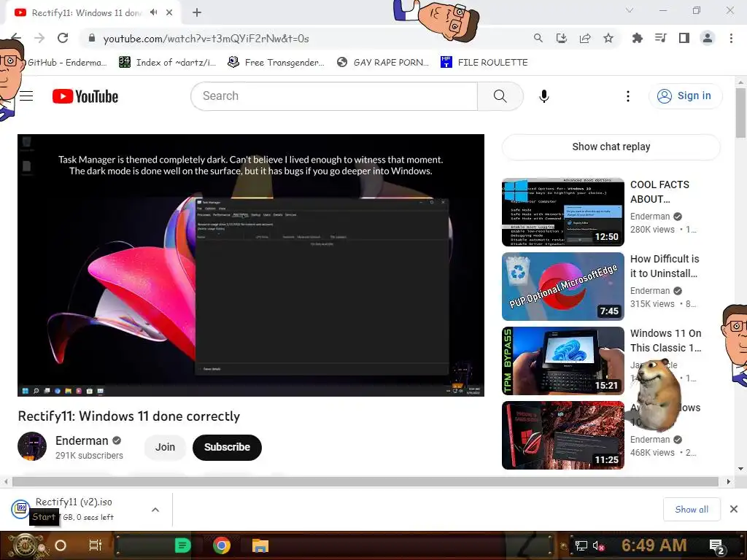Open the notification center icon
The width and height of the screenshot is (747, 560).
[717, 546]
